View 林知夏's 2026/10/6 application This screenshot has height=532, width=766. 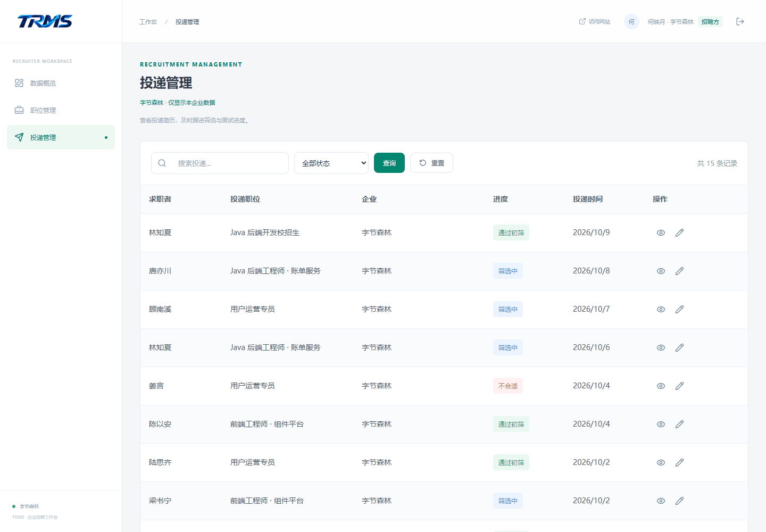click(x=661, y=347)
